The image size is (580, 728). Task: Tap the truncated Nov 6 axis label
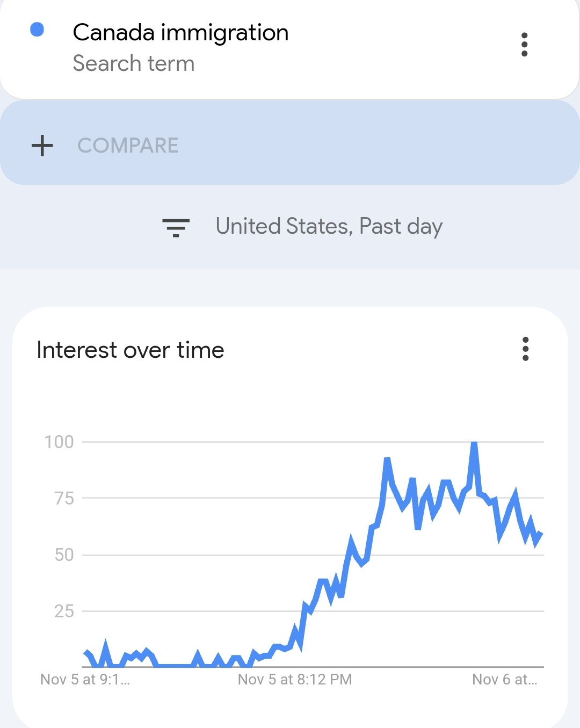pos(505,680)
